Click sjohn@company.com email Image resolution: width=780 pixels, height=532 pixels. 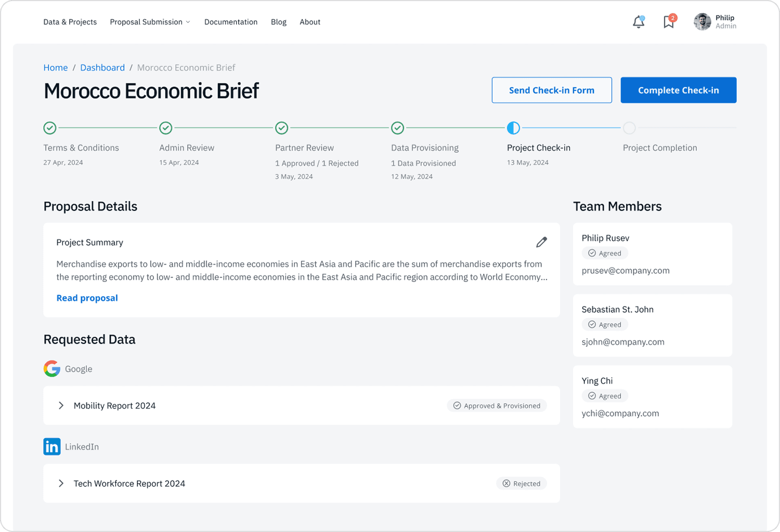pyautogui.click(x=623, y=342)
